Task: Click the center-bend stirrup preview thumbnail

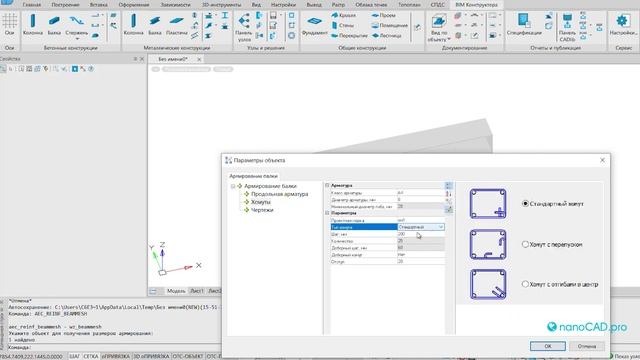Action: (x=488, y=284)
